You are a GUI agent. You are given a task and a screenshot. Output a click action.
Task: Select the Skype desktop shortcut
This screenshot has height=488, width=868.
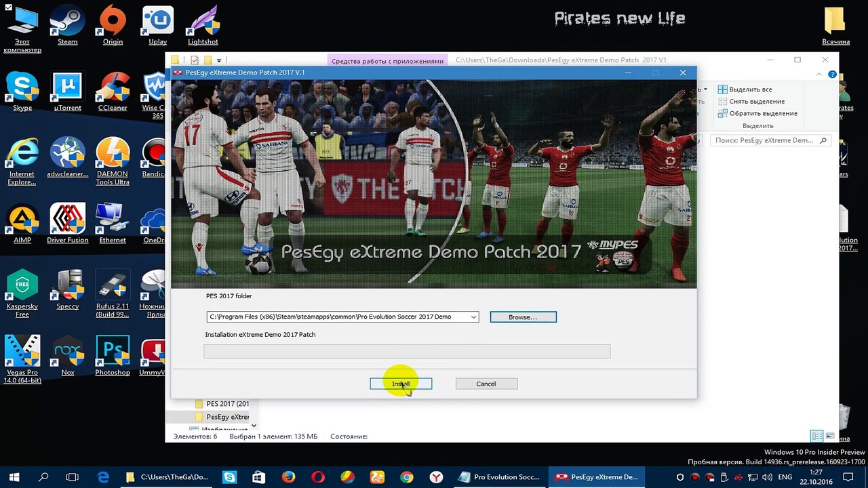coord(22,91)
